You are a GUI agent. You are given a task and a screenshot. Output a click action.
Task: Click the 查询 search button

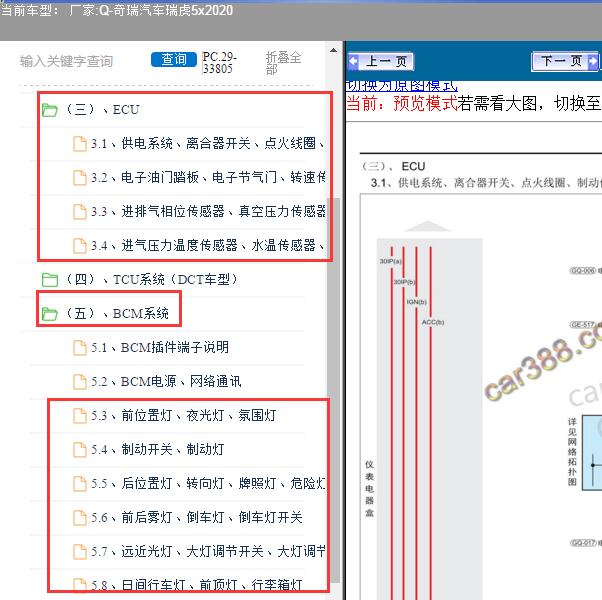tap(174, 60)
